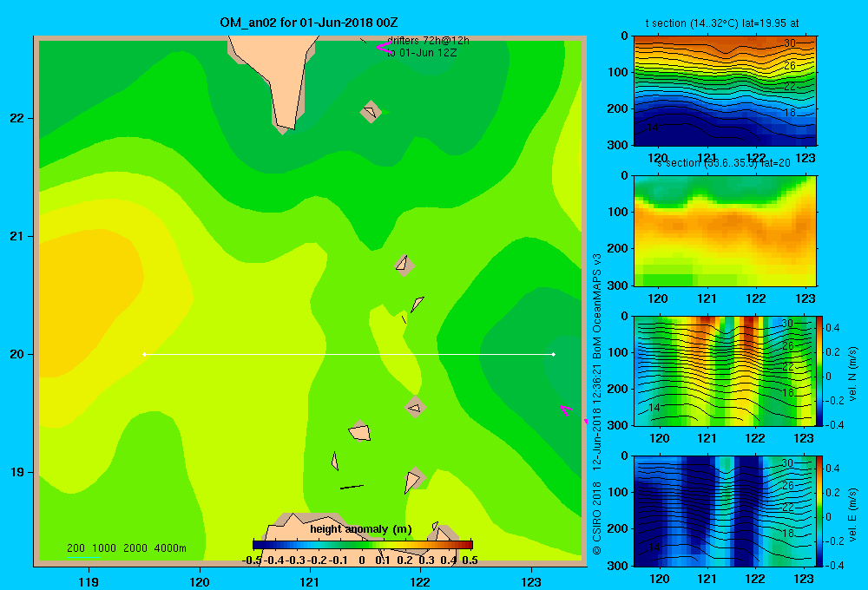Click the main map's latitude label '21'
The image size is (868, 590).
click(16, 236)
